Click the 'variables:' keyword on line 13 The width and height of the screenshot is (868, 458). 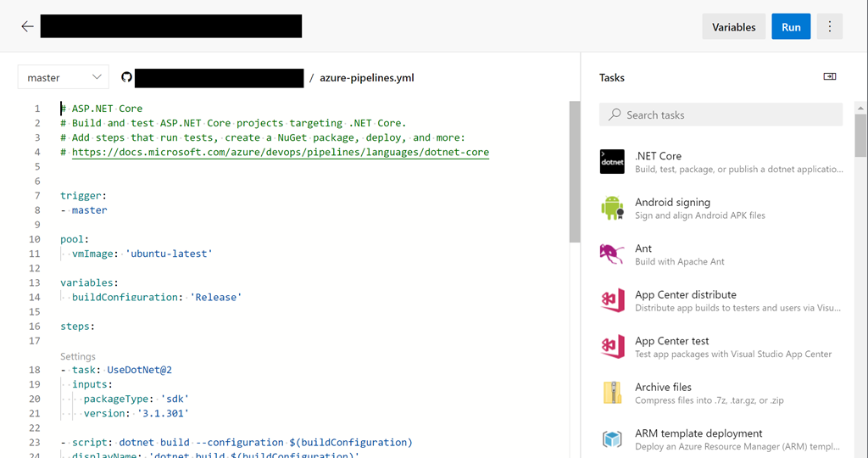(x=89, y=282)
